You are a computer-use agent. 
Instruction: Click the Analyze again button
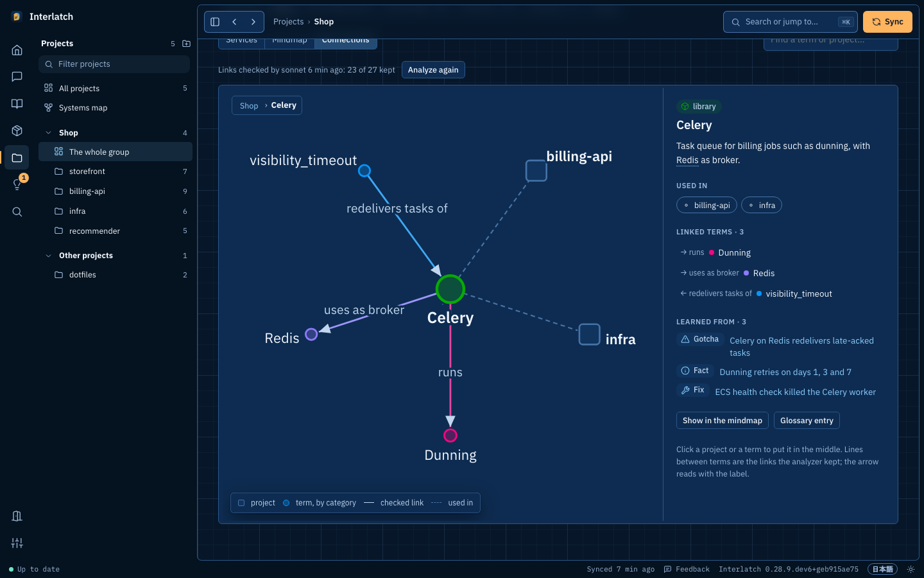pos(433,70)
